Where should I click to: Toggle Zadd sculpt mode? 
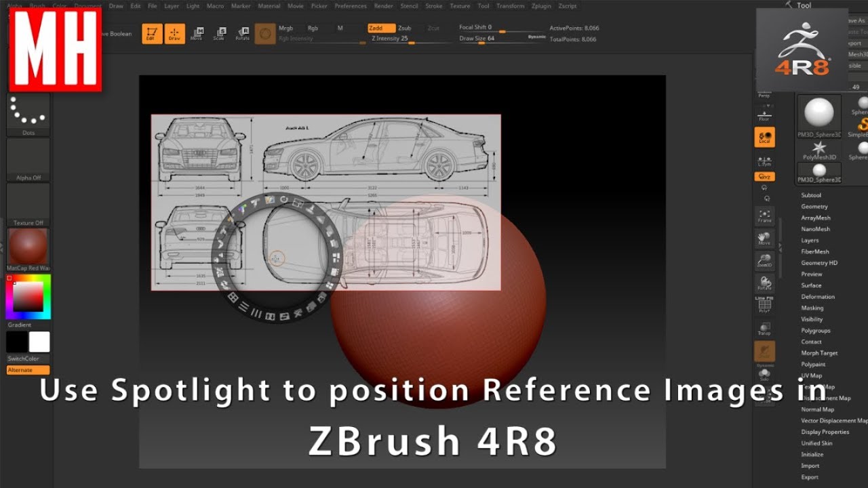(381, 28)
